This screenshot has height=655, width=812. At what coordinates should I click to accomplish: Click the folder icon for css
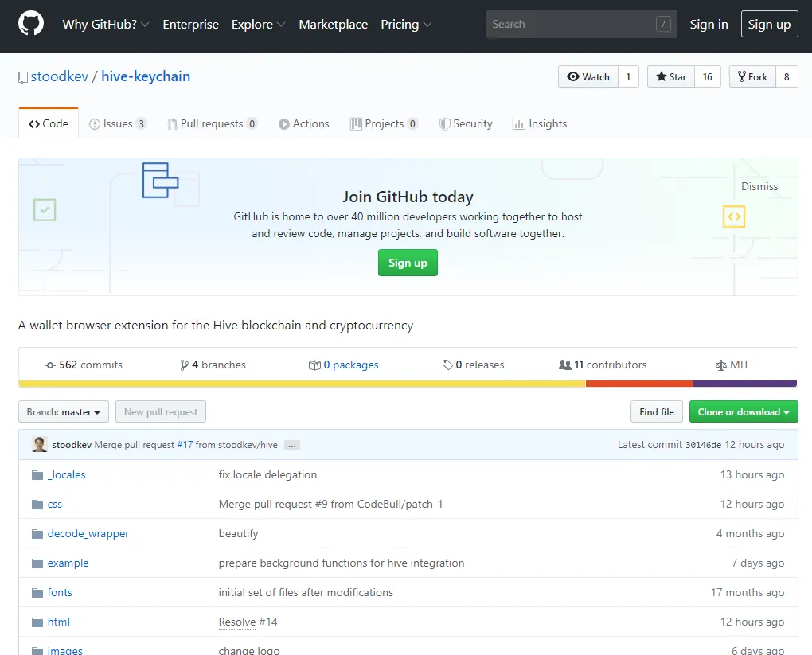37,505
